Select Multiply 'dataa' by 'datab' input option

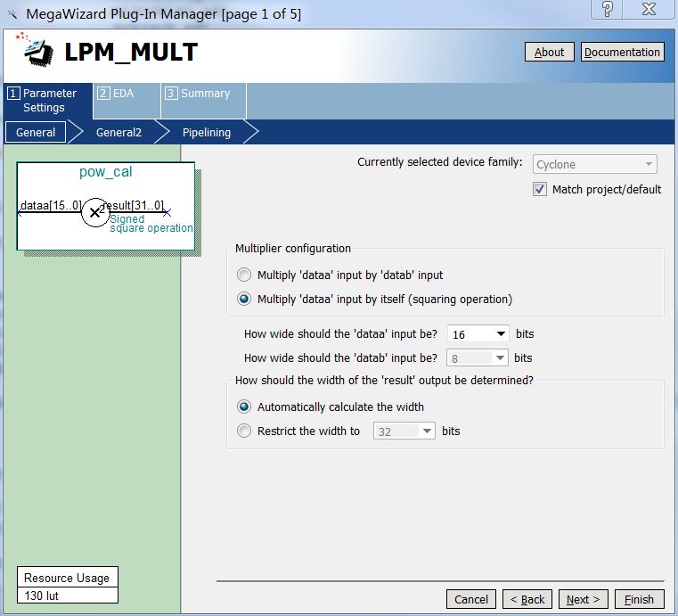tap(244, 275)
